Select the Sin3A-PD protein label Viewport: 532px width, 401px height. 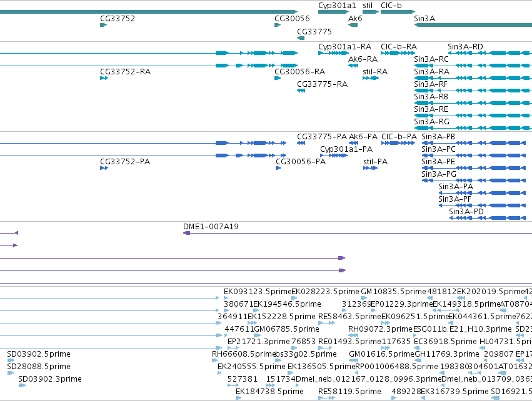466,212
